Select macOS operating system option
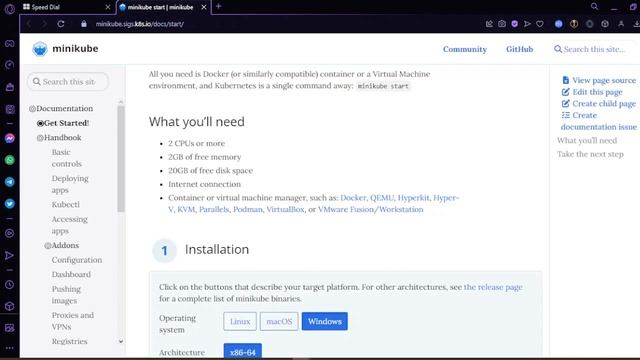640x360 pixels. (x=279, y=321)
